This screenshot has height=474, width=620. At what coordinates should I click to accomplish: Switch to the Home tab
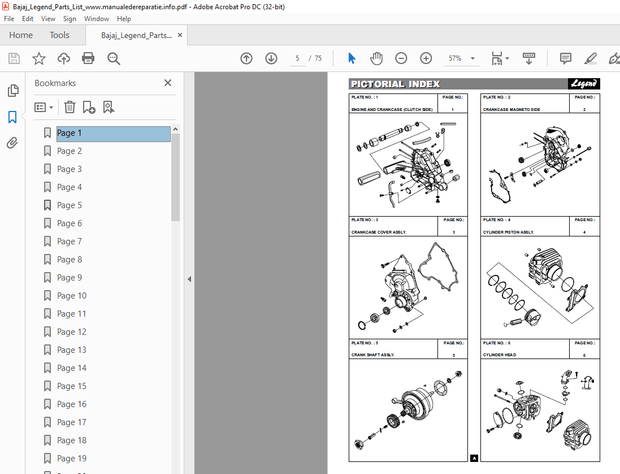coord(21,35)
